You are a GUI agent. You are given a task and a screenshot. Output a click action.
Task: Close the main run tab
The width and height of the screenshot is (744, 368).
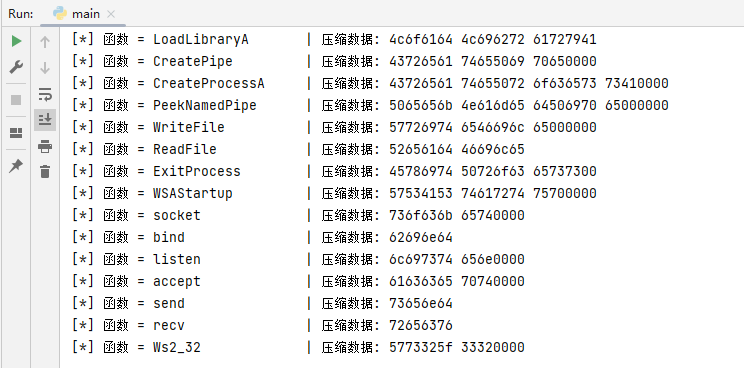(111, 14)
